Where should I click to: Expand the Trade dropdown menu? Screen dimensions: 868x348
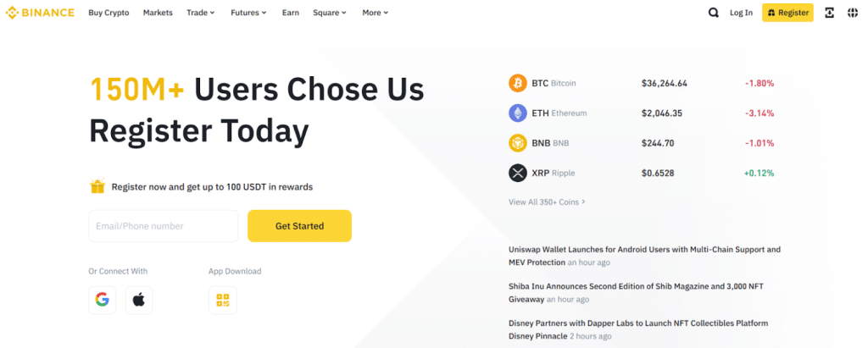(201, 13)
